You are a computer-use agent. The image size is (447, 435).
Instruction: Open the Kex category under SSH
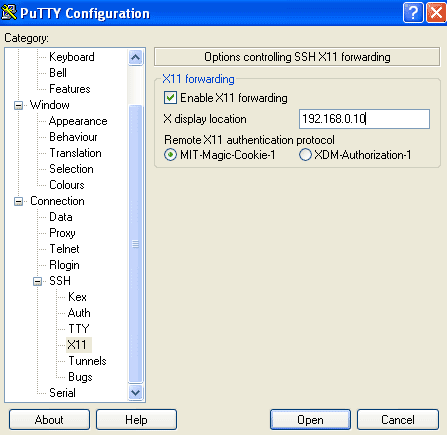[x=77, y=297]
